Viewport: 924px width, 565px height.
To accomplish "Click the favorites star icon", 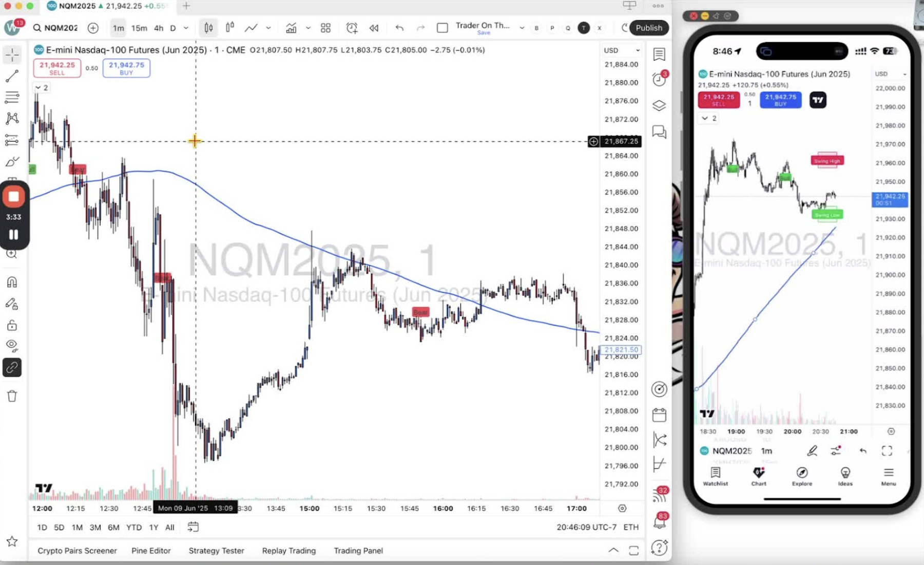I will coord(12,541).
